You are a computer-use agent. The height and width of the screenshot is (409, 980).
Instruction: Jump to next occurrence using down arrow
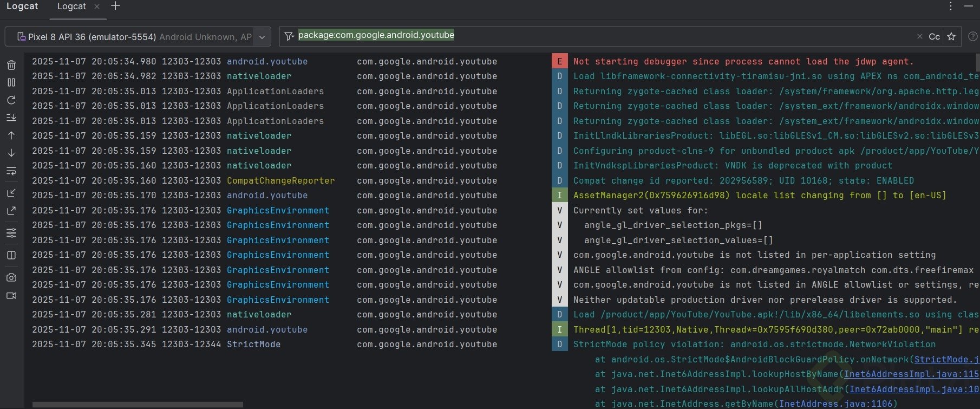click(11, 153)
